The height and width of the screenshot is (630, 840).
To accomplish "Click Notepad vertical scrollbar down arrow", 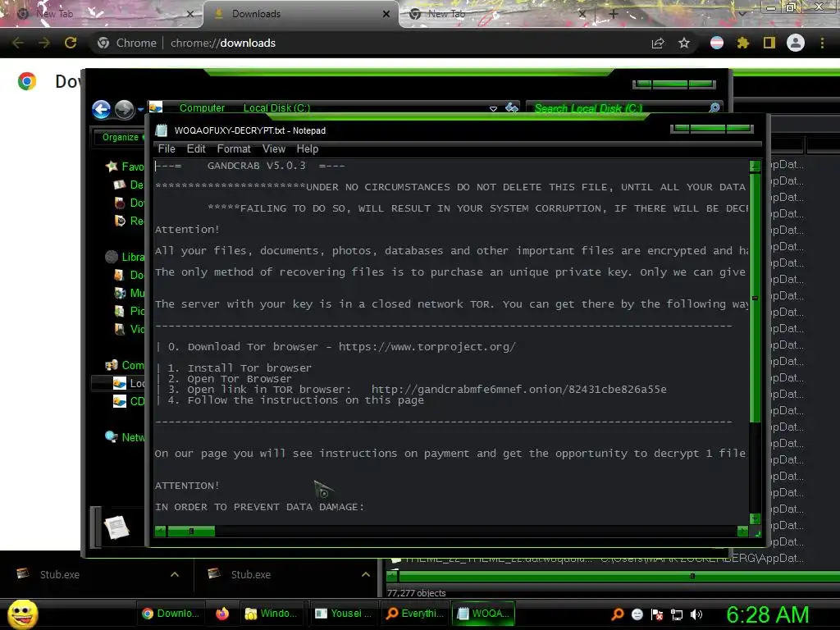I will (x=755, y=518).
